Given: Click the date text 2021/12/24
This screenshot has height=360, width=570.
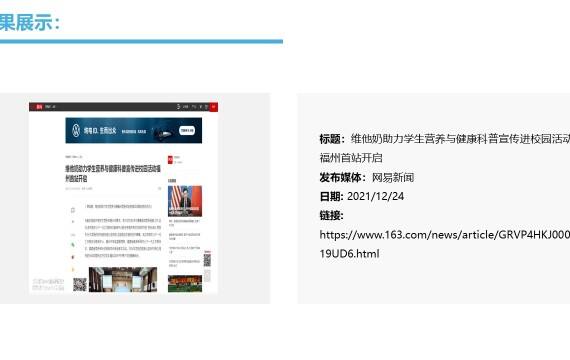Looking at the screenshot, I should tap(376, 196).
